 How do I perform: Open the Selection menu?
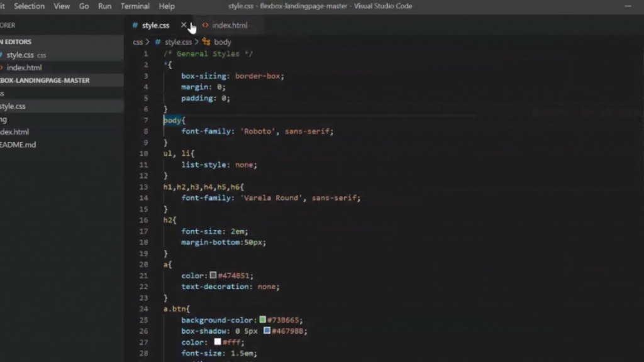[x=30, y=6]
